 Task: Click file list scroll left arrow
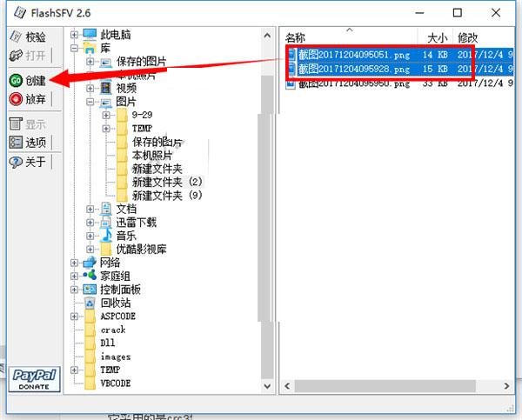click(x=287, y=386)
